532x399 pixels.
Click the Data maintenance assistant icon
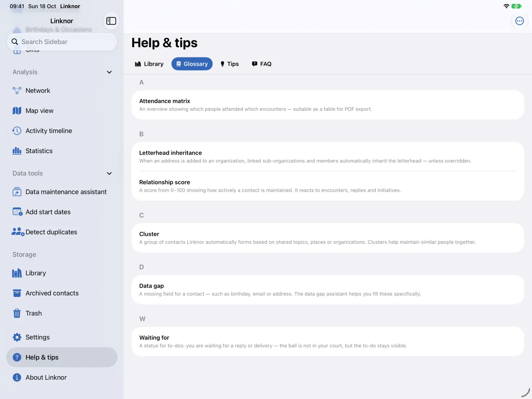tap(17, 192)
